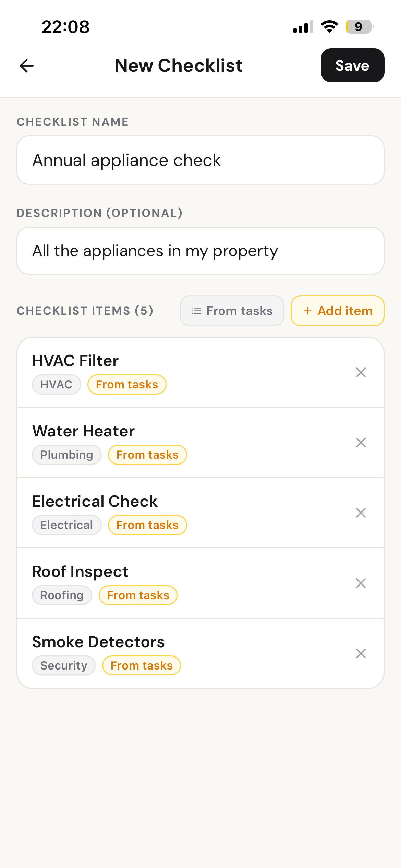Tap the Electrical category tag

66,525
